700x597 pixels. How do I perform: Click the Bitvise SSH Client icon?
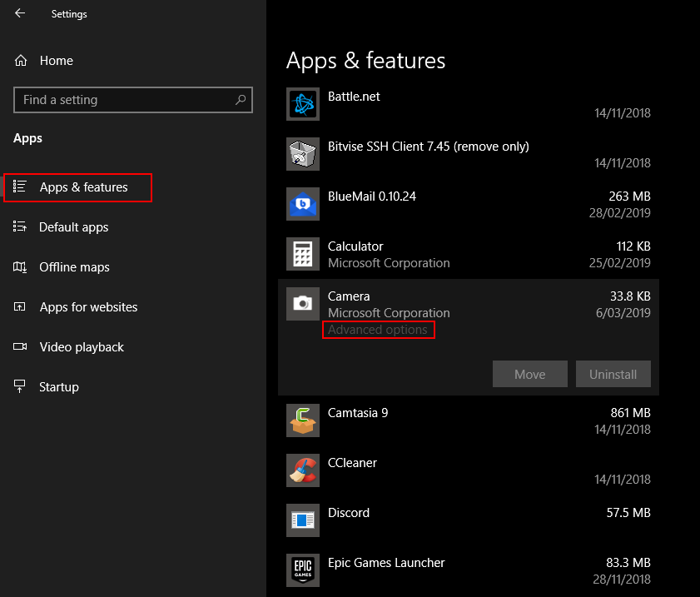pos(303,154)
